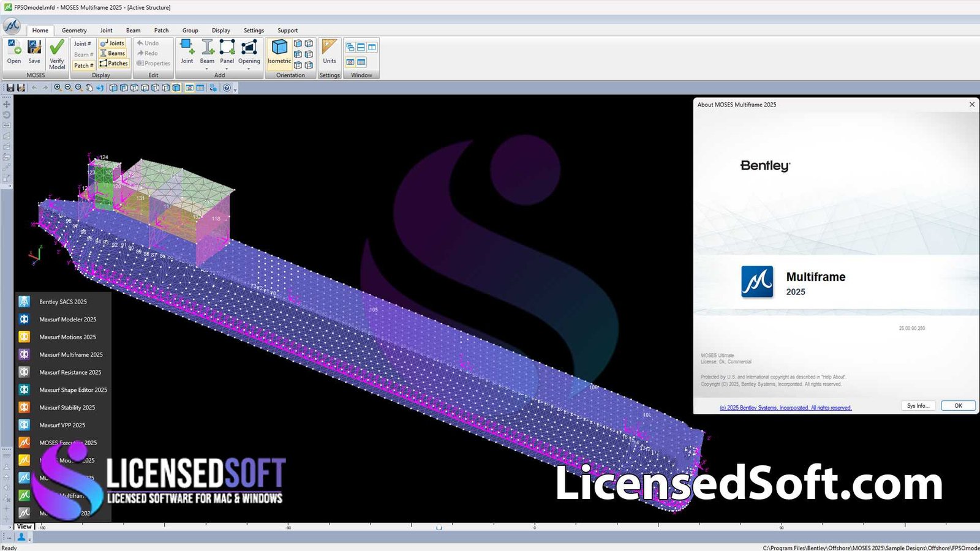Toggle Joint # labels display

83,43
